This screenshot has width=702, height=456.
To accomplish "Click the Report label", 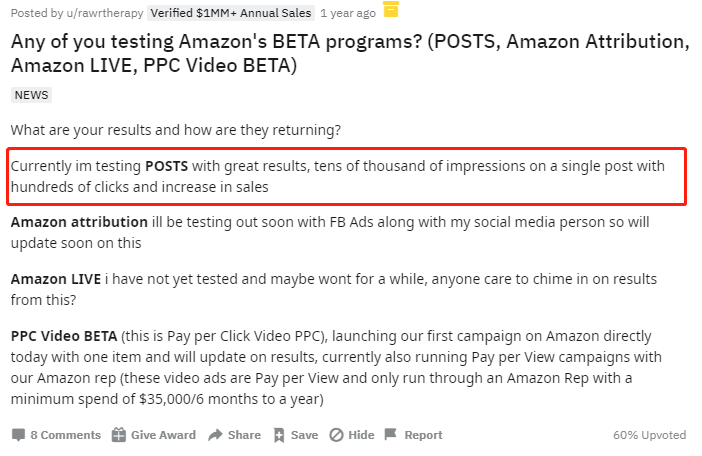I will coord(424,435).
